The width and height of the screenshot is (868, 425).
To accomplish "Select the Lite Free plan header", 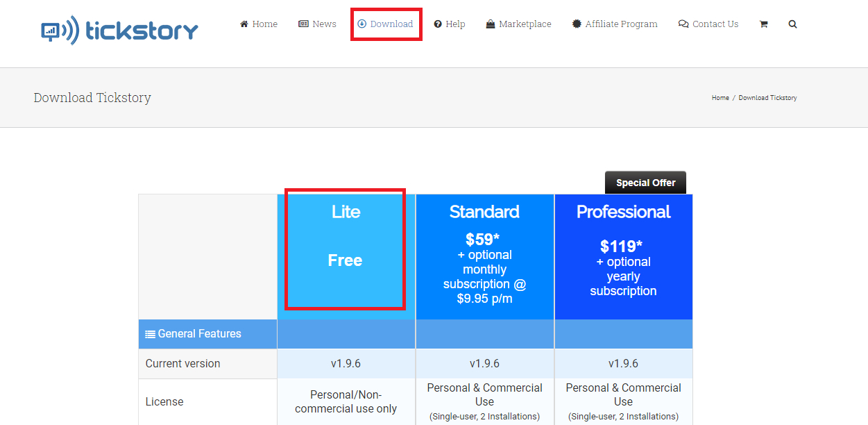I will pos(346,249).
